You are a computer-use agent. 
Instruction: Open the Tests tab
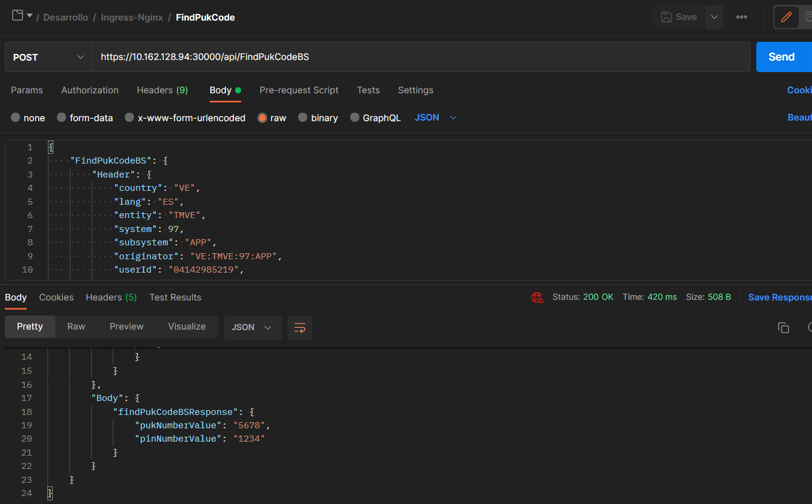(x=368, y=90)
